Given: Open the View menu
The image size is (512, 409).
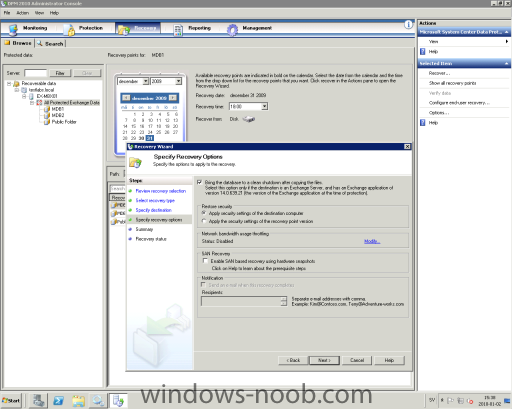Looking at the screenshot, I should (39, 13).
